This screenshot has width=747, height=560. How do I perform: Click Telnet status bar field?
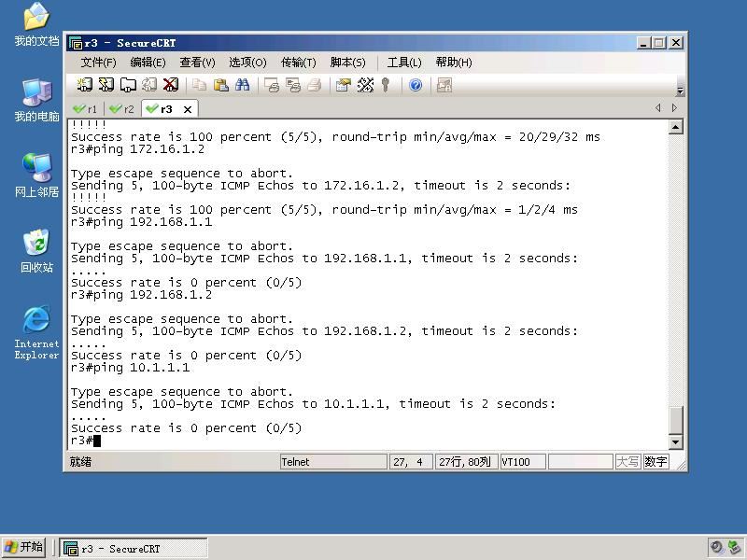tap(333, 462)
